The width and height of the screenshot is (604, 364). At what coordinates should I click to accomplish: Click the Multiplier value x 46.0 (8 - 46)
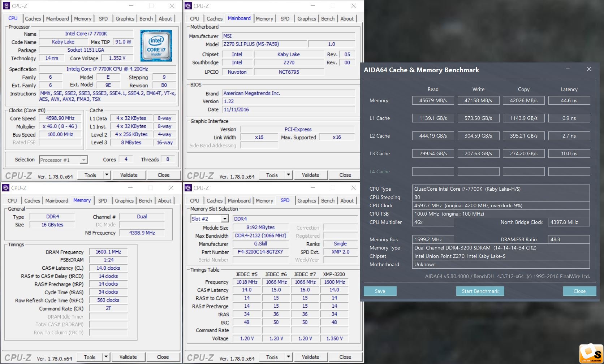(x=60, y=126)
